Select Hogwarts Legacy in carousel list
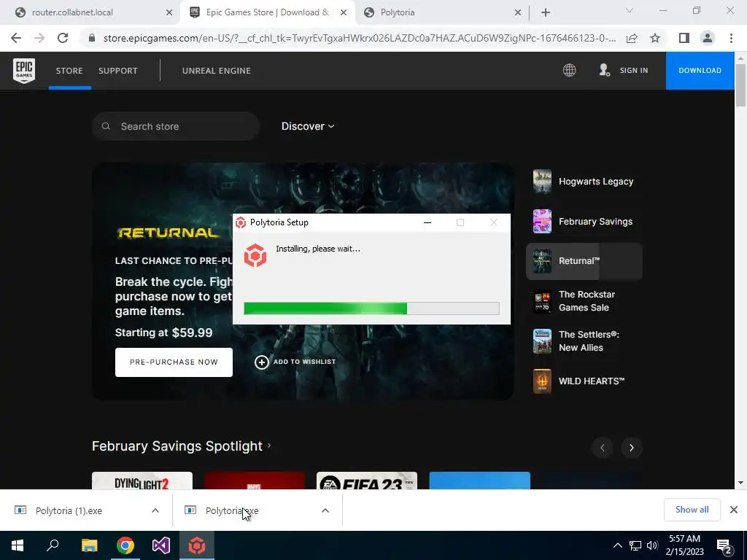The image size is (747, 560). pos(584,182)
